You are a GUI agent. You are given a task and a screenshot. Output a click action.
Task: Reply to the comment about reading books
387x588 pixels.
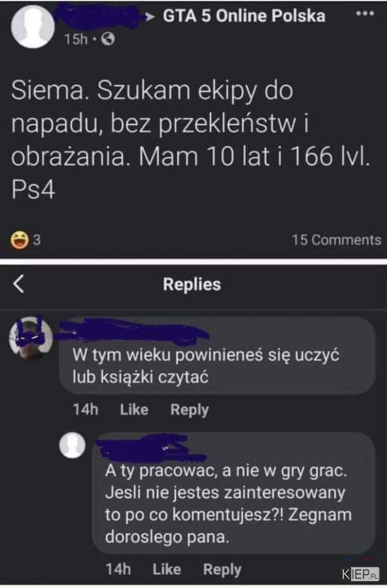point(189,410)
